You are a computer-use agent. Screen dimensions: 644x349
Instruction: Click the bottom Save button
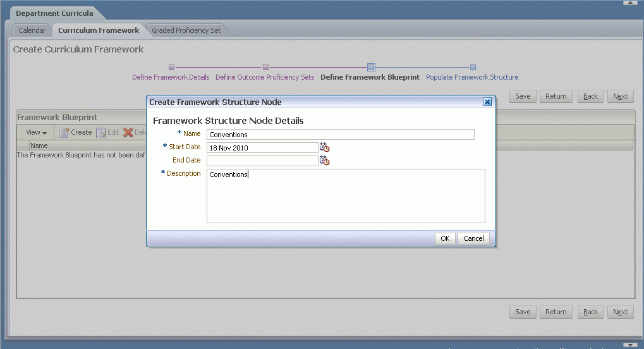click(x=523, y=312)
